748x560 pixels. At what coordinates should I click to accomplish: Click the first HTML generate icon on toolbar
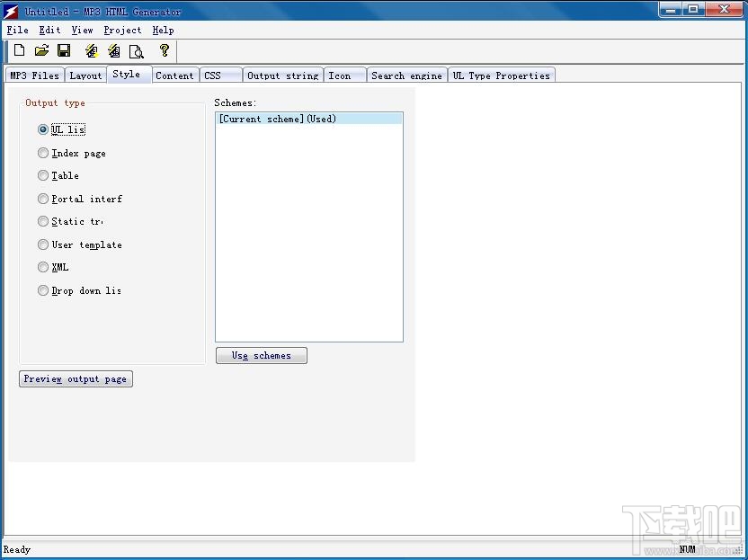coord(91,51)
